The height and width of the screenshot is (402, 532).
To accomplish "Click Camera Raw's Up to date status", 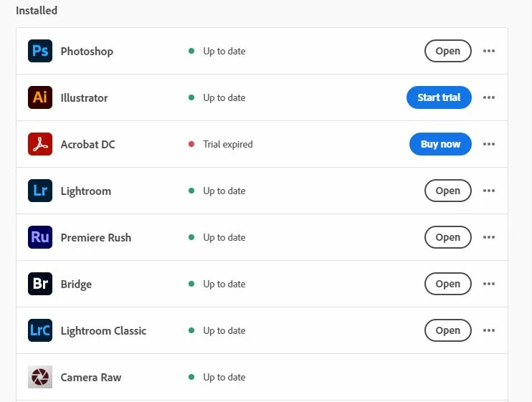I will click(224, 377).
